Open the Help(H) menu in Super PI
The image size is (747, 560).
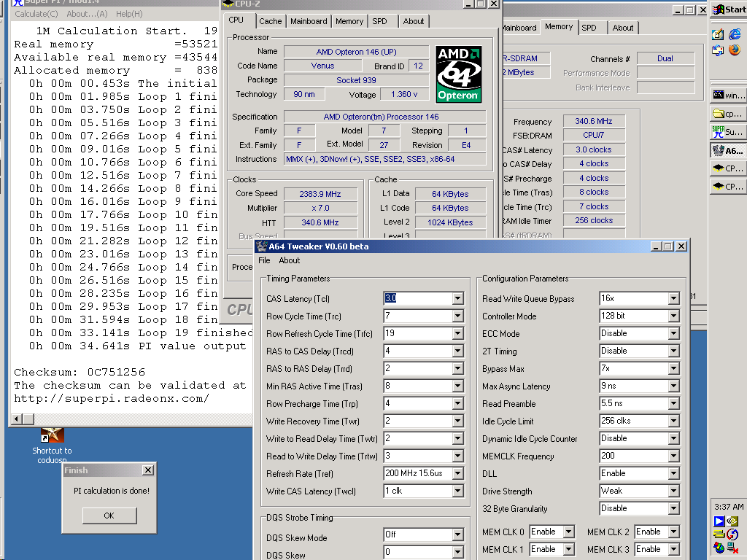click(x=129, y=14)
